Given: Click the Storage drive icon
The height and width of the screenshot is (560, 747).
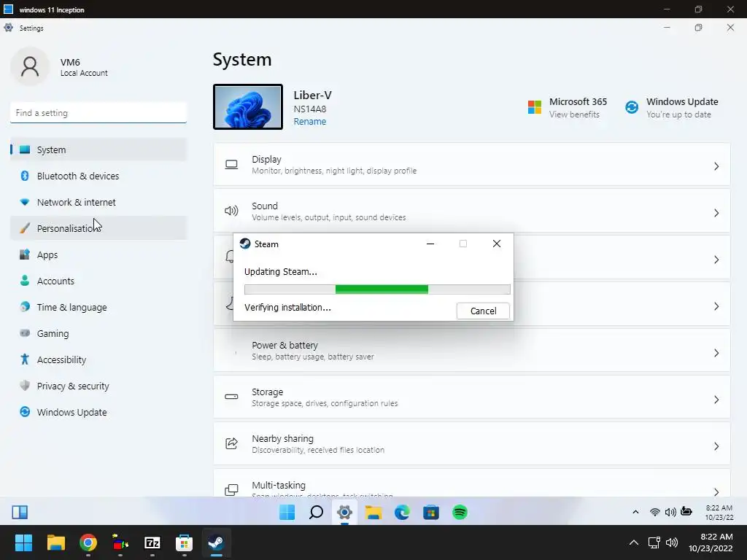Looking at the screenshot, I should pos(231,397).
